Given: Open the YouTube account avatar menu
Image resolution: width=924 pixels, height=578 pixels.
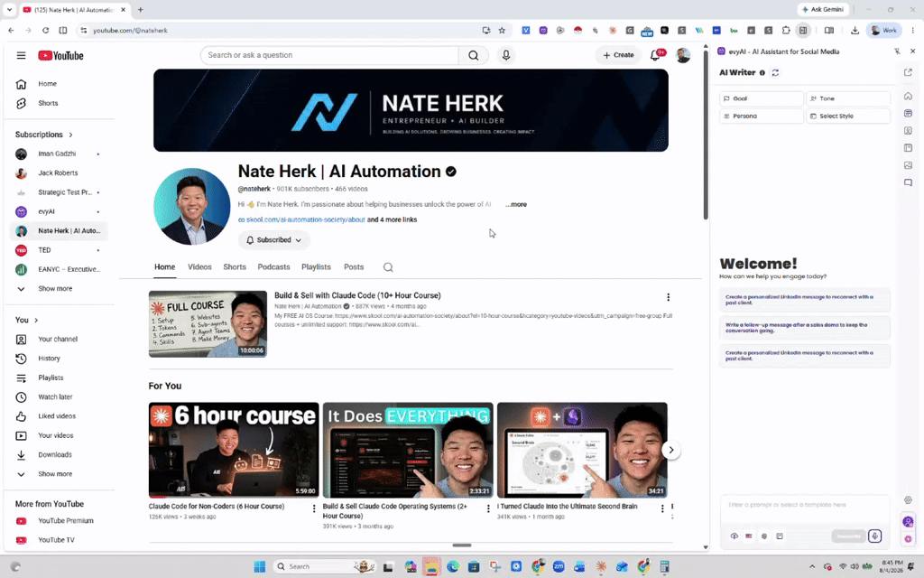Looking at the screenshot, I should click(x=683, y=55).
